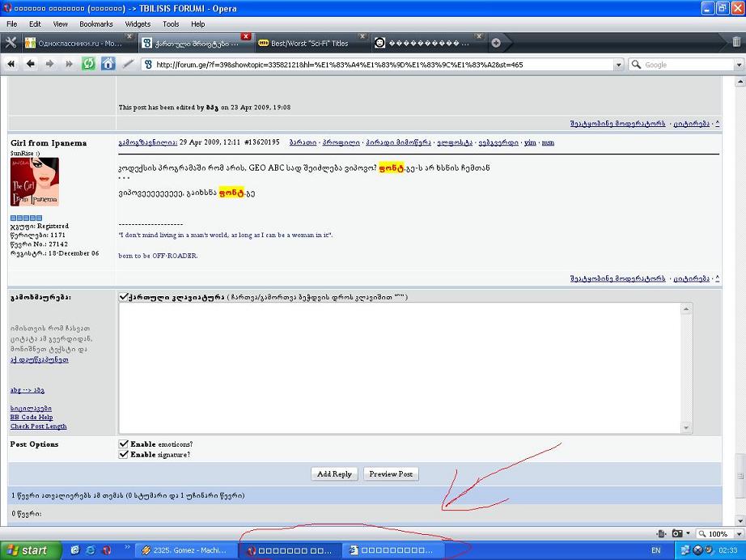Open the Bookmarks menu

point(96,23)
